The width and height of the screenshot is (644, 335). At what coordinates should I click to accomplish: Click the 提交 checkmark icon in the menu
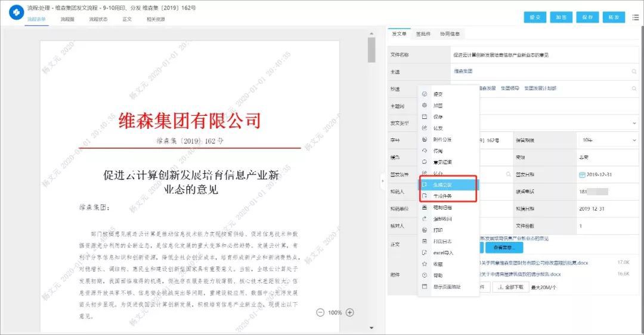425,94
